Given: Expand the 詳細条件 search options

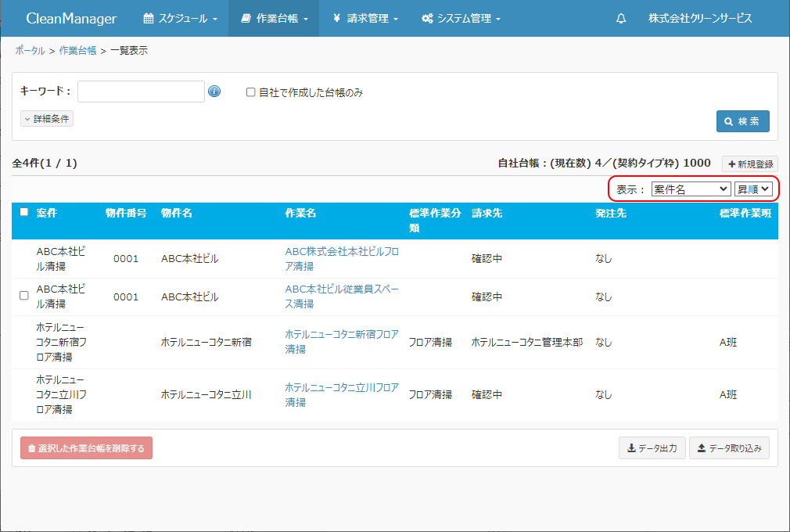Looking at the screenshot, I should [47, 119].
